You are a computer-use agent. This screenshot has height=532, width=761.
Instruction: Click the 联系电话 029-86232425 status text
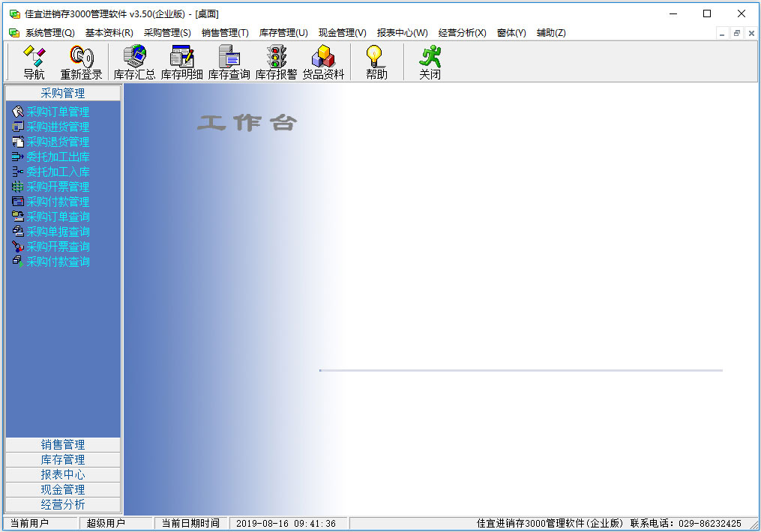pos(686,523)
